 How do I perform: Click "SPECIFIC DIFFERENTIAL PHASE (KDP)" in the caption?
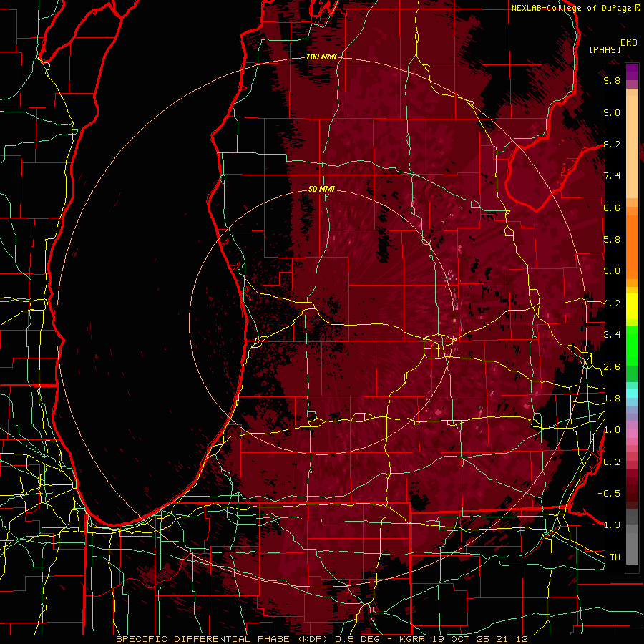click(224, 639)
